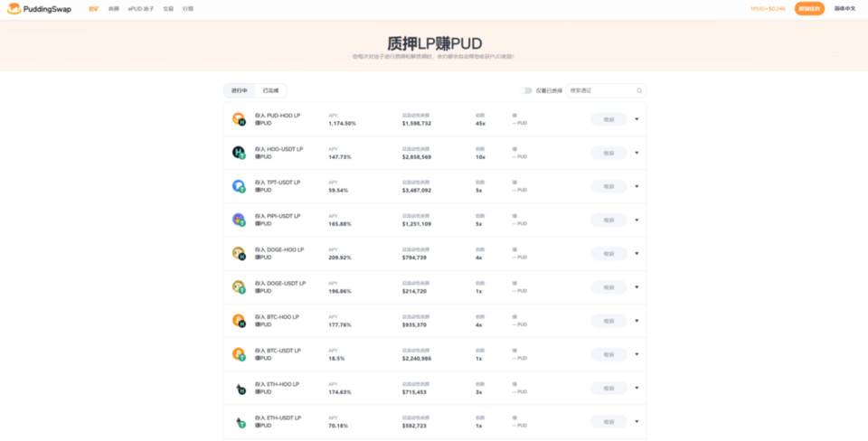Viewport: 868px width, 441px height.
Task: Click the $2,240,986 liquidity value
Action: [x=417, y=359]
